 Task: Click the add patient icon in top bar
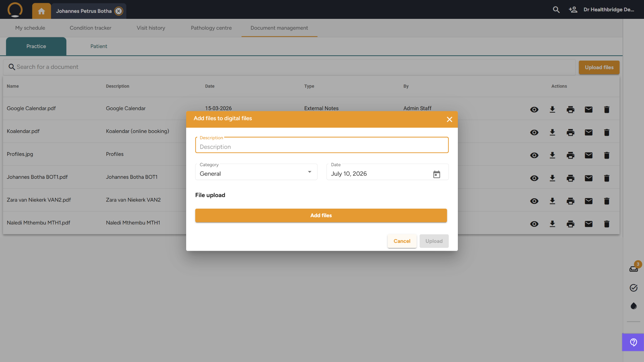573,10
